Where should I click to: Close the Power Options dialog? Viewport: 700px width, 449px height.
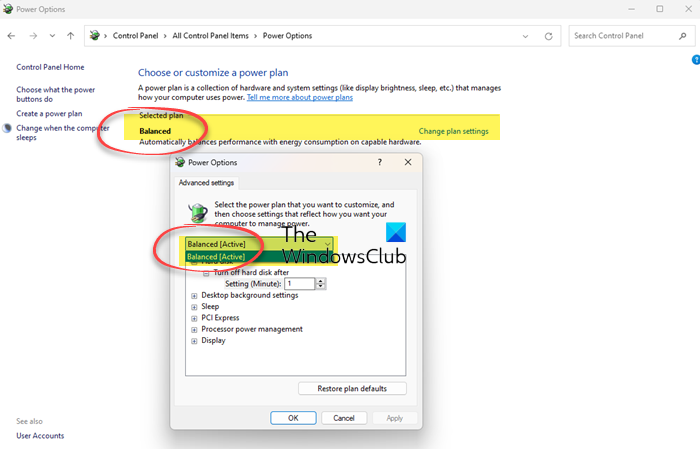[408, 162]
